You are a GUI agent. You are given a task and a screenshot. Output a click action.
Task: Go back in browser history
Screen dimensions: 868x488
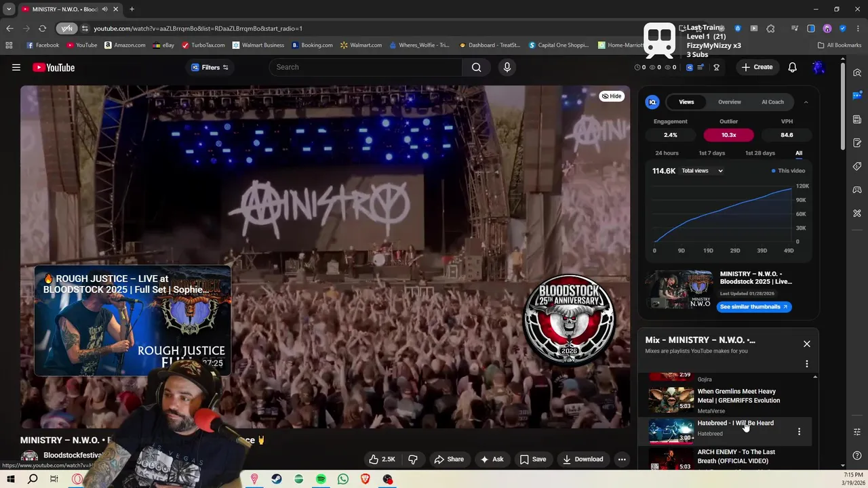[9, 28]
